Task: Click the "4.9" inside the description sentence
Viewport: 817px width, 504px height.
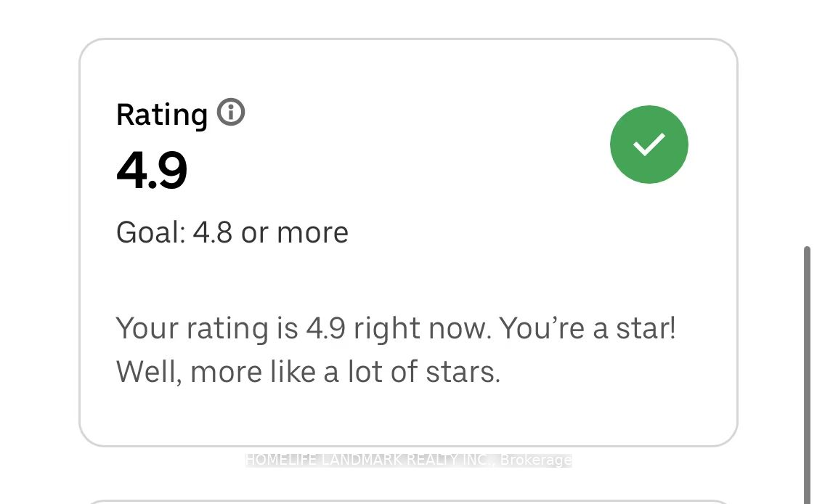Action: pos(325,328)
